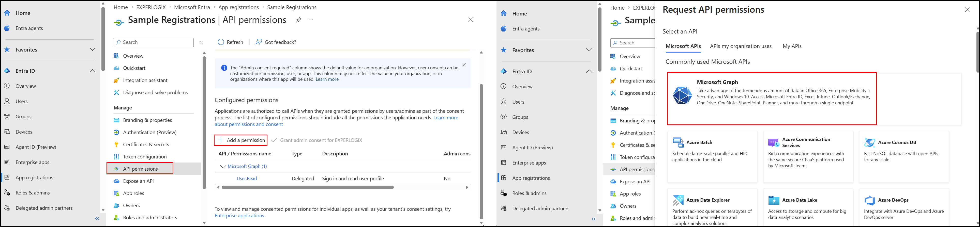980x227 pixels.
Task: Dismiss the Admin consent required info banner
Action: click(464, 65)
